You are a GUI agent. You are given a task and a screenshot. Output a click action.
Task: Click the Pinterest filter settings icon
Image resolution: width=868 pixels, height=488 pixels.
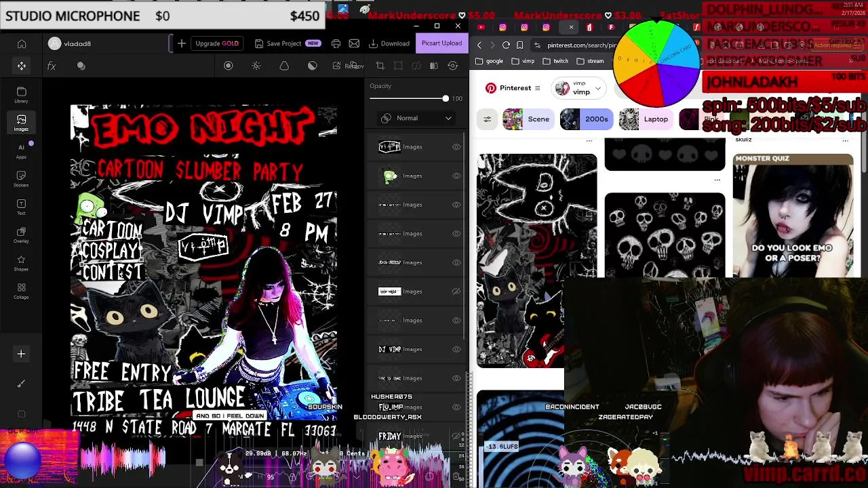point(487,119)
